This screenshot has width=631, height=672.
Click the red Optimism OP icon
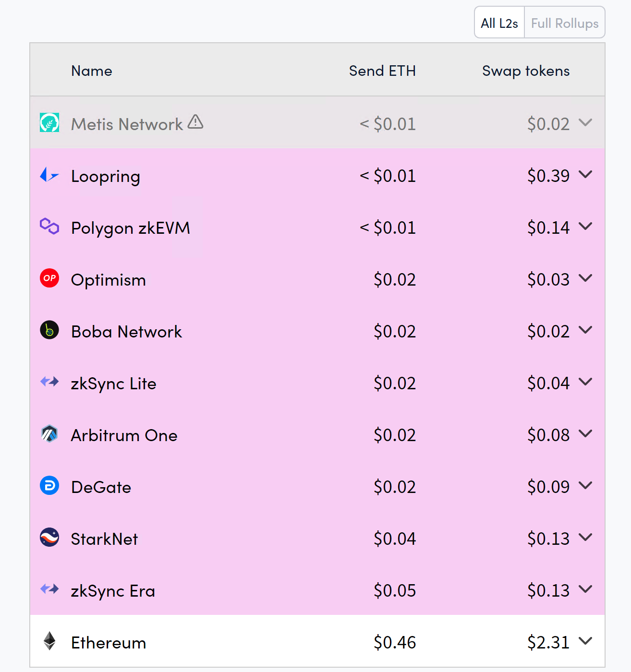click(x=49, y=278)
